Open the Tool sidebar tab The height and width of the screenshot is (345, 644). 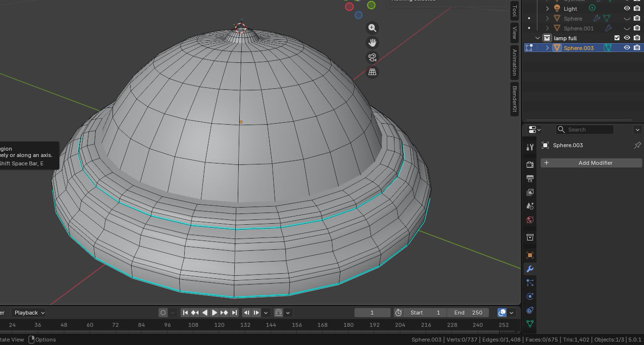tap(514, 11)
